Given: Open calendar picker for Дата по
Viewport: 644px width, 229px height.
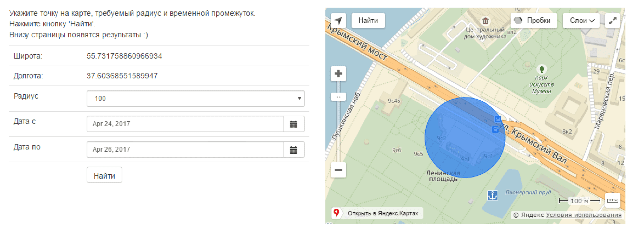Looking at the screenshot, I should point(294,150).
